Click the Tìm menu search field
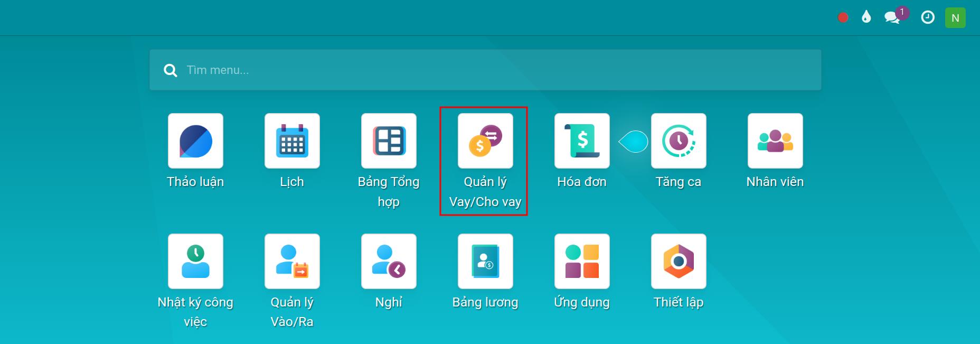 pyautogui.click(x=485, y=70)
